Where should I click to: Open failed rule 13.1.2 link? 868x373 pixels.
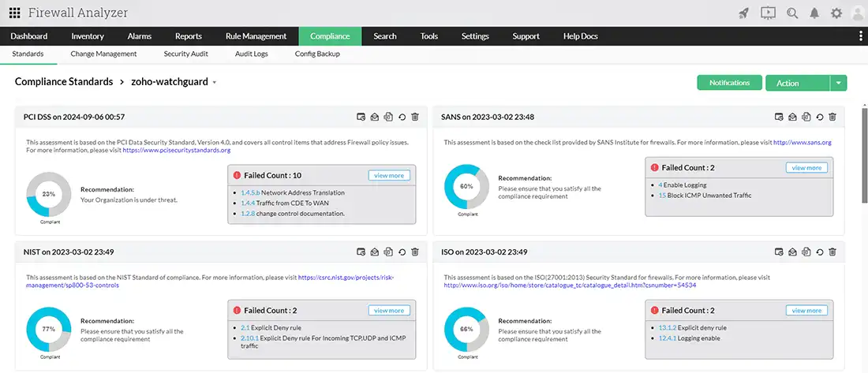[x=667, y=327]
